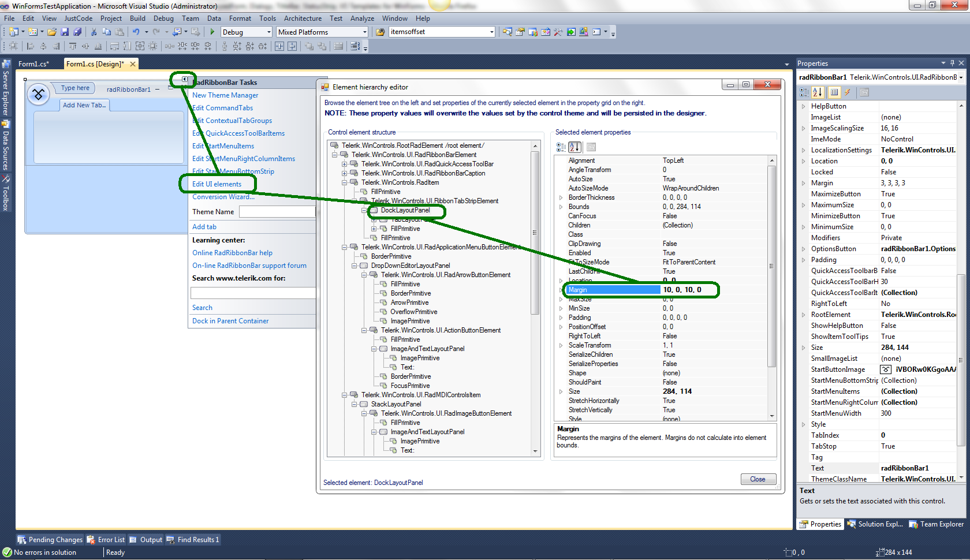Toggle Alphabetical view in Properties panel
The height and width of the screenshot is (560, 970).
coord(818,92)
